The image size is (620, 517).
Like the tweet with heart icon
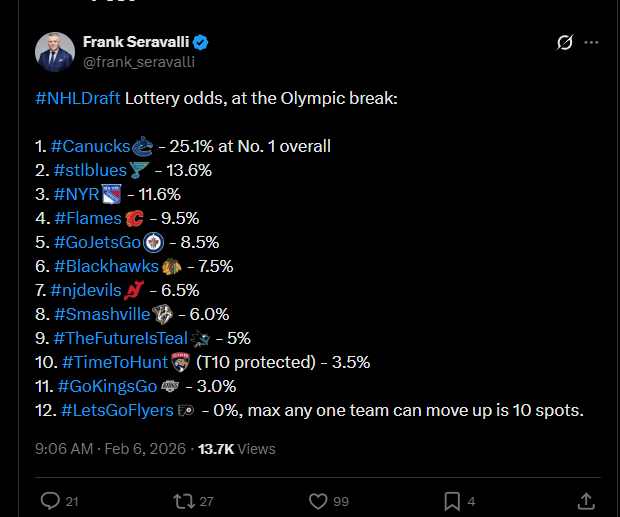click(319, 500)
